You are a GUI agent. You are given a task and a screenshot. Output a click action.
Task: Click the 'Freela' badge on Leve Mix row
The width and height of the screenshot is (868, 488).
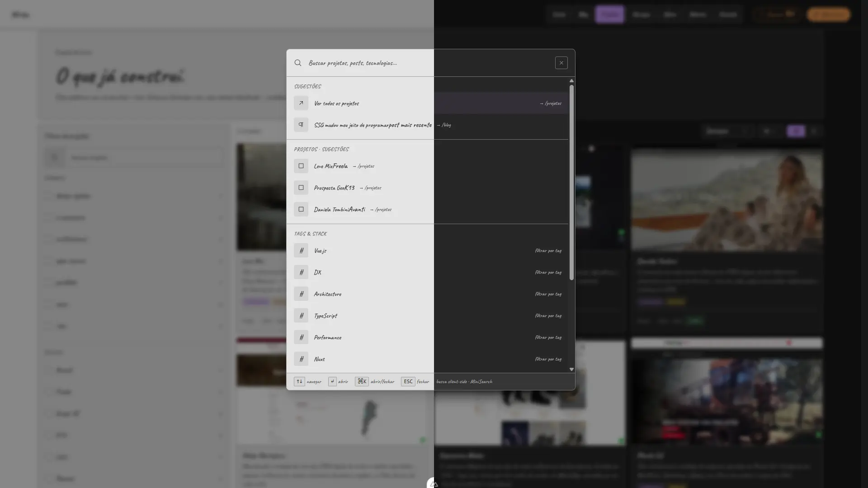(340, 166)
